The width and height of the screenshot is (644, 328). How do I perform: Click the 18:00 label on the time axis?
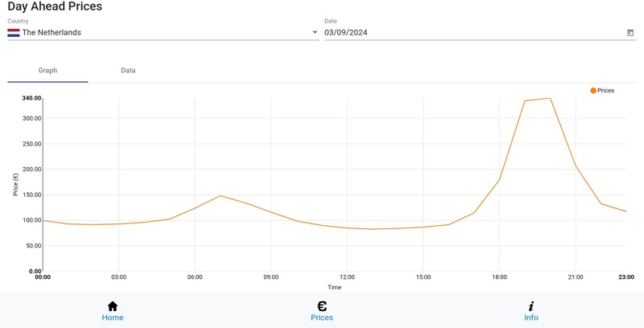[499, 277]
